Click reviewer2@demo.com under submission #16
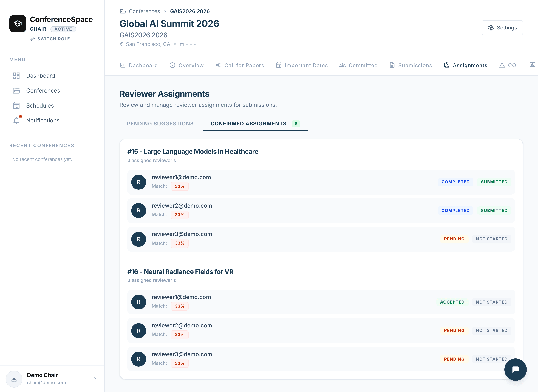538x392 pixels. 182,325
